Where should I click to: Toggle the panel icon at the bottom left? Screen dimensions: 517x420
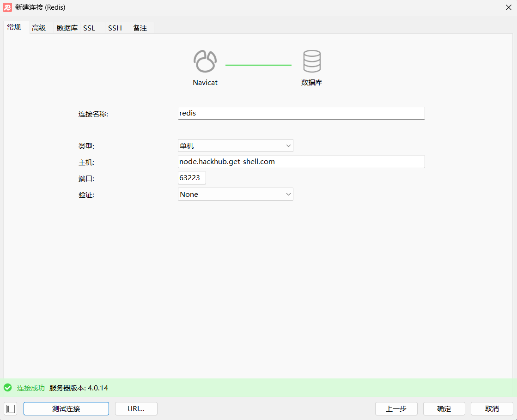10,408
